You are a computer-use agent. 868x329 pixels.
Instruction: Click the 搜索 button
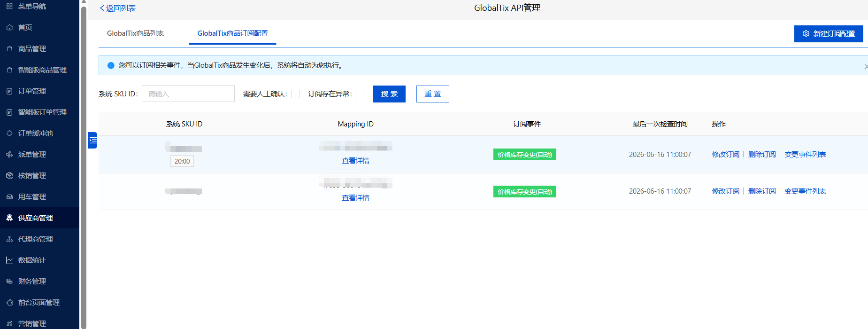coord(389,94)
